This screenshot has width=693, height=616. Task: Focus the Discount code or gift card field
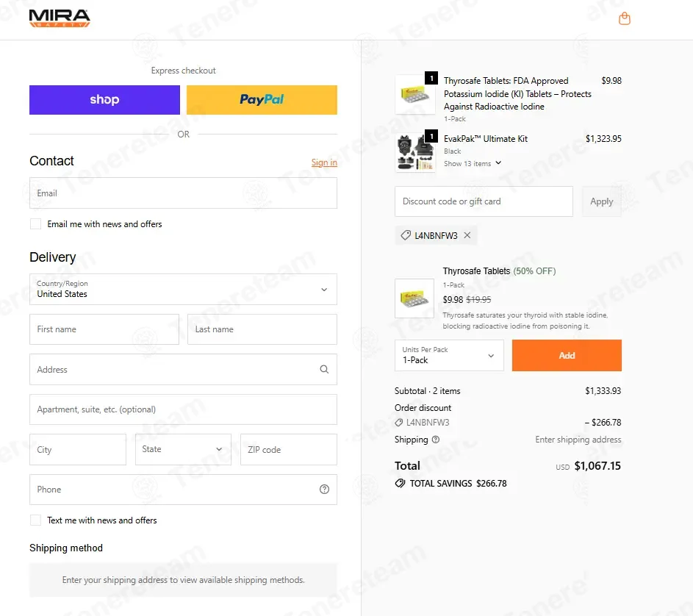(x=484, y=201)
